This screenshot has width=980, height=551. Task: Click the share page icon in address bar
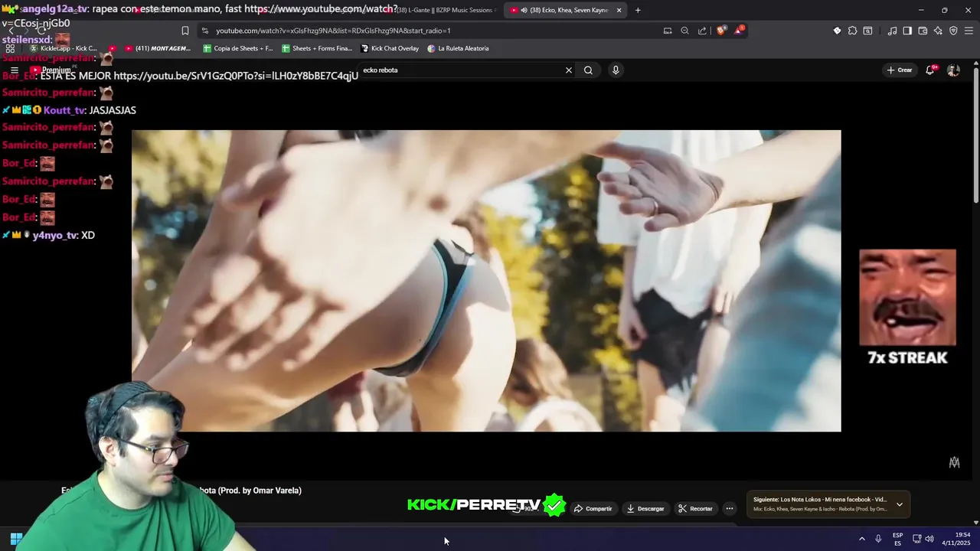(x=702, y=31)
